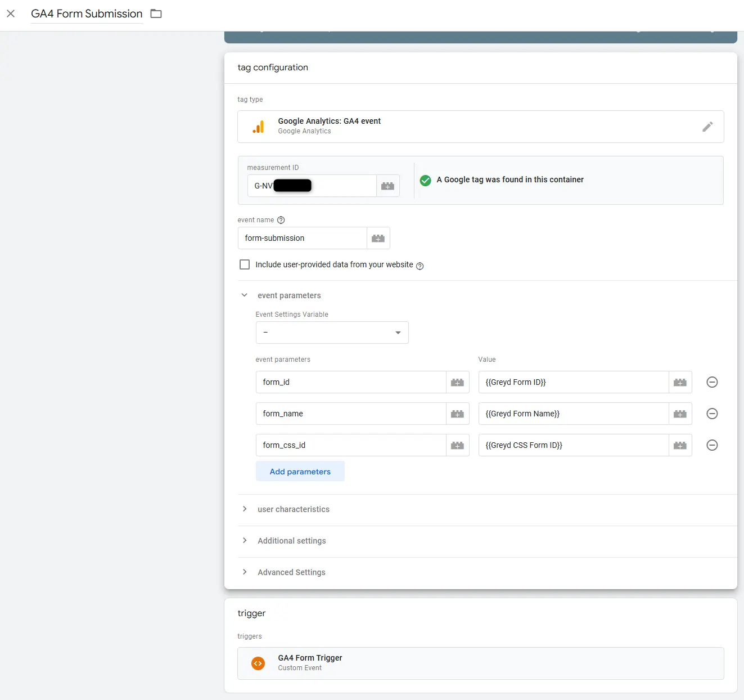Close the tag editor with the X

11,14
